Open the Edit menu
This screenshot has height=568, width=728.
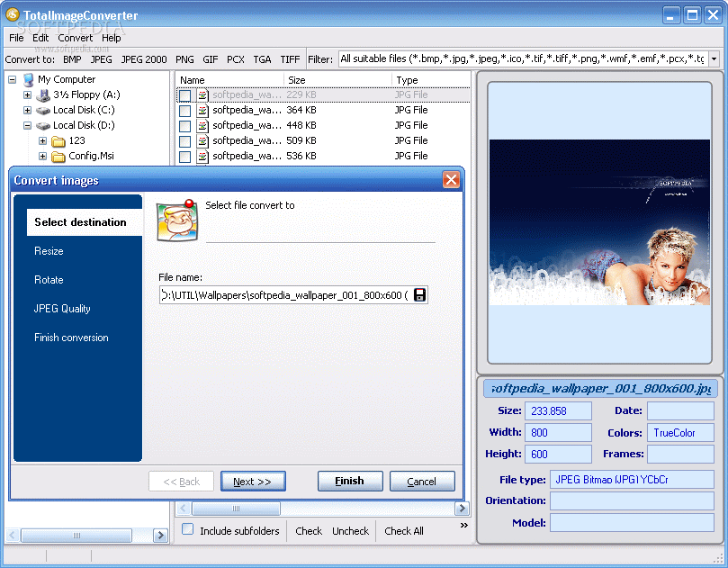tap(40, 38)
